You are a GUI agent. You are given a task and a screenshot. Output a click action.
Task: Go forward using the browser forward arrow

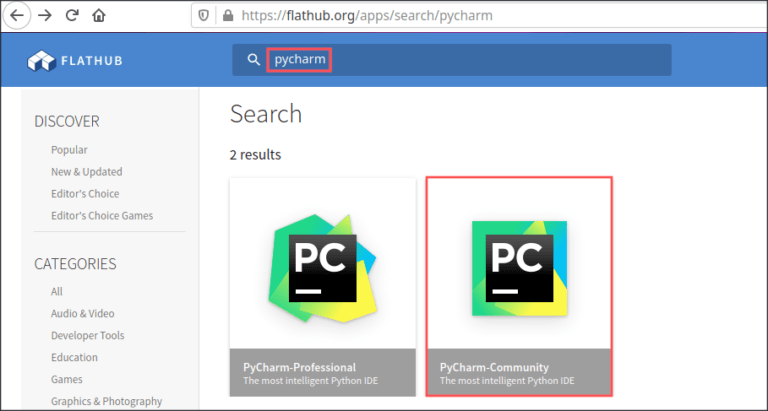[x=45, y=16]
